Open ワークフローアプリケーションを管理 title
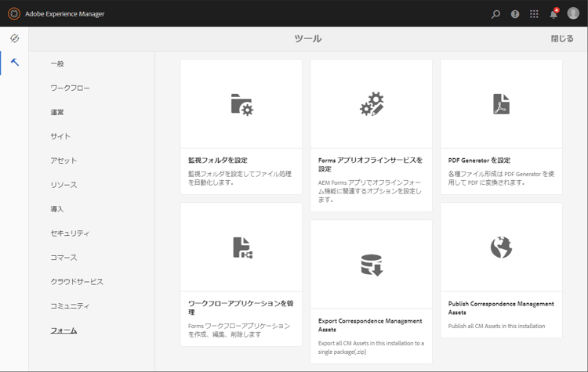The height and width of the screenshot is (372, 588). pos(241,308)
